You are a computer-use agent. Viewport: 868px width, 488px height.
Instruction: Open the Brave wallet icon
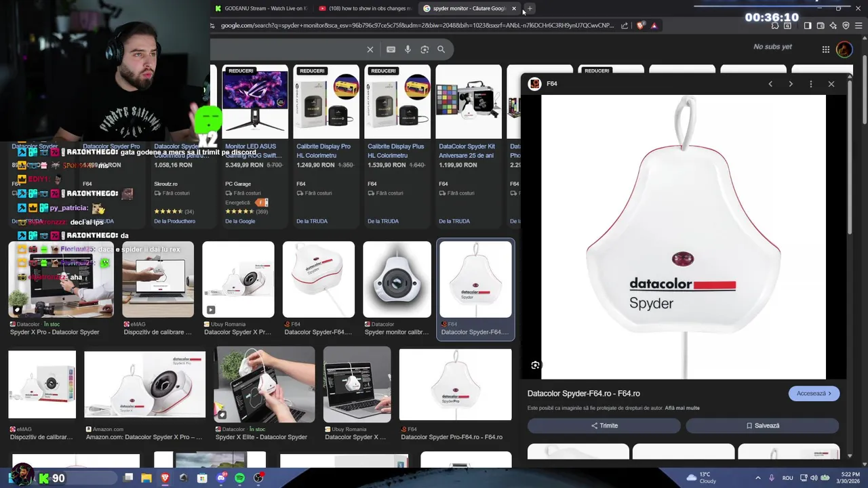tap(821, 26)
